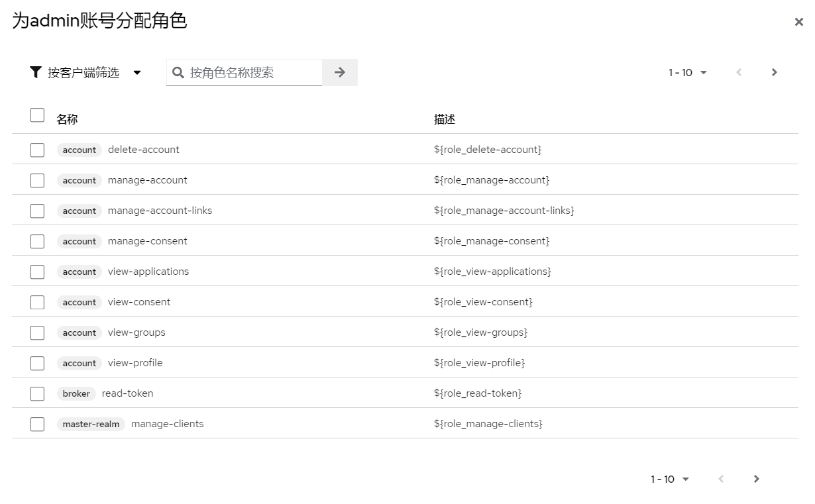
Task: Check the view-consent role checkbox
Action: click(x=37, y=302)
